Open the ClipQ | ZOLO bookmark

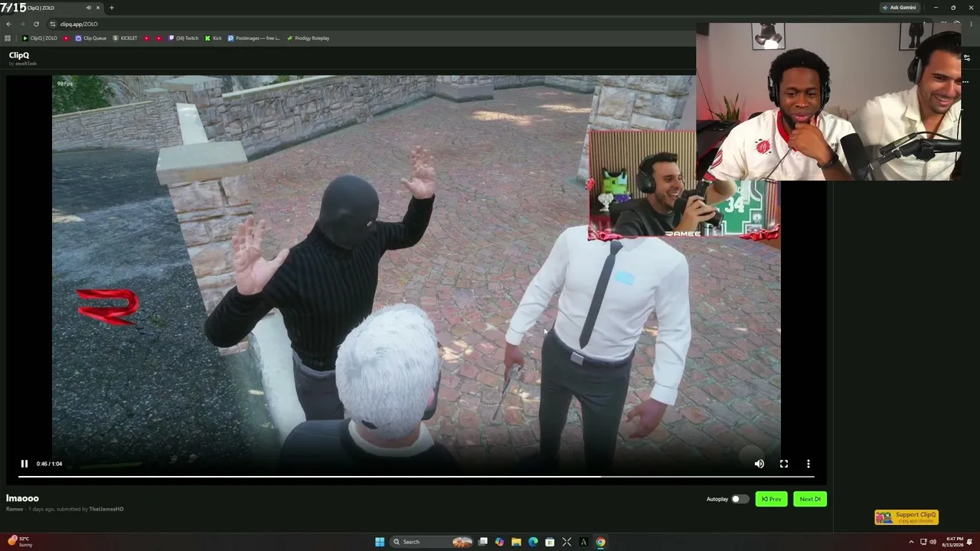coord(40,38)
